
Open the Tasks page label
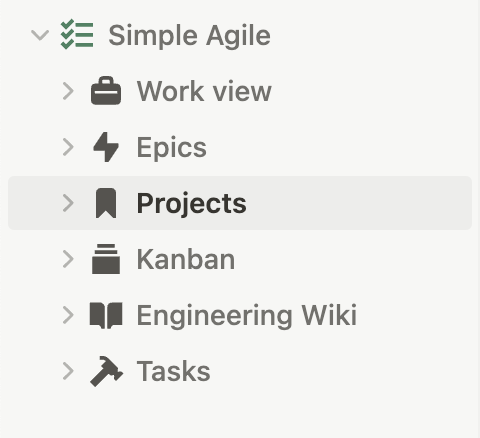[173, 371]
